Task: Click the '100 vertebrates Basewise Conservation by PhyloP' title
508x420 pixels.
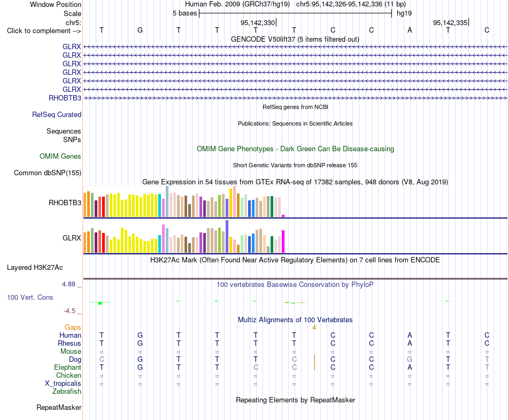Action: click(x=295, y=285)
